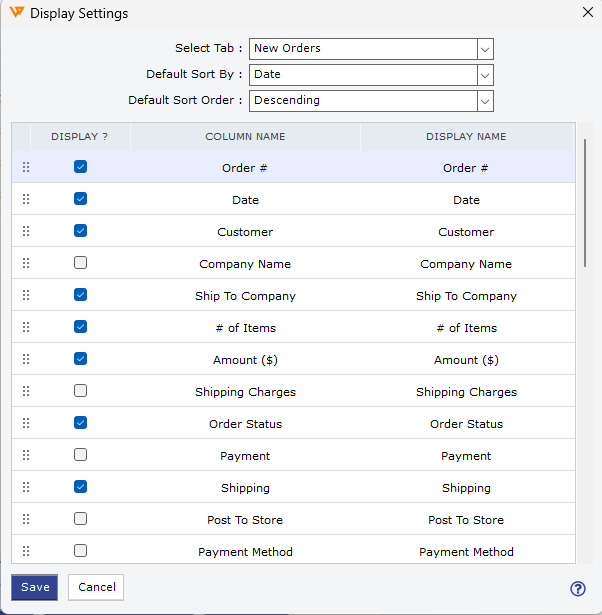
Task: Click the Display Name column header
Action: (466, 137)
